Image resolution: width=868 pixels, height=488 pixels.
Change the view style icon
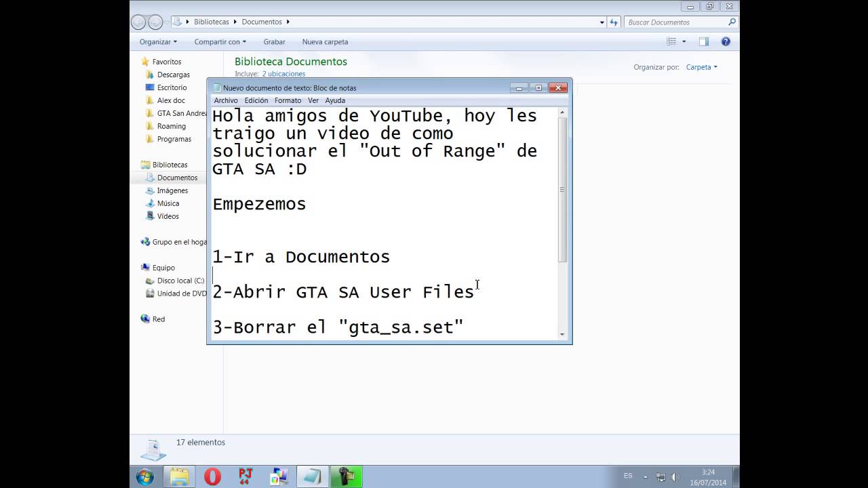(x=671, y=41)
